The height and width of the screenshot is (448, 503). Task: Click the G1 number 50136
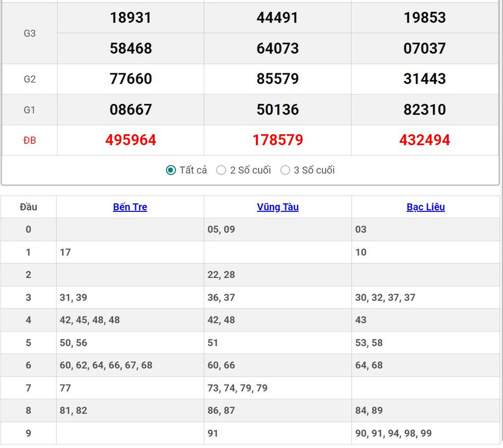278,110
